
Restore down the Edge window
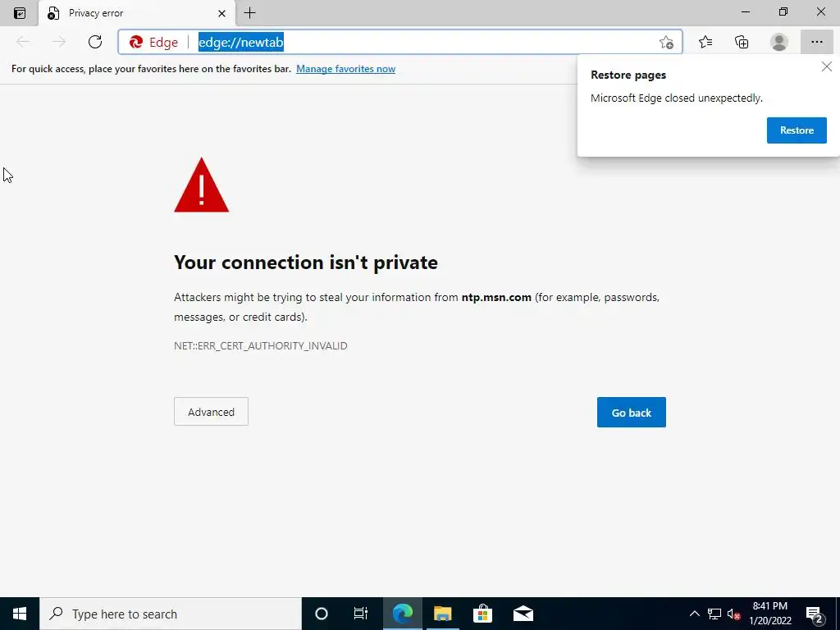783,11
